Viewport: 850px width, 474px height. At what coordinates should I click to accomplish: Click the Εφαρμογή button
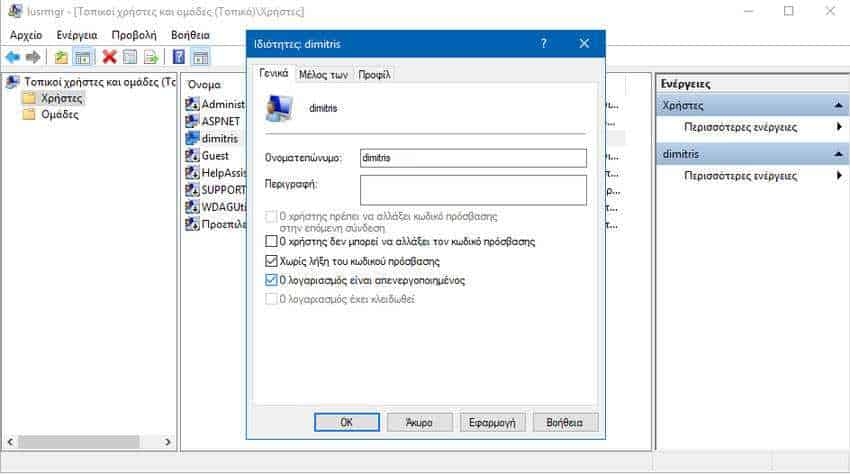pos(492,422)
